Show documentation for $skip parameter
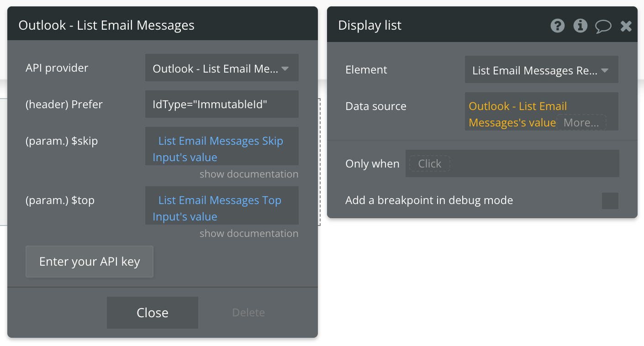This screenshot has width=644, height=346. pyautogui.click(x=249, y=174)
